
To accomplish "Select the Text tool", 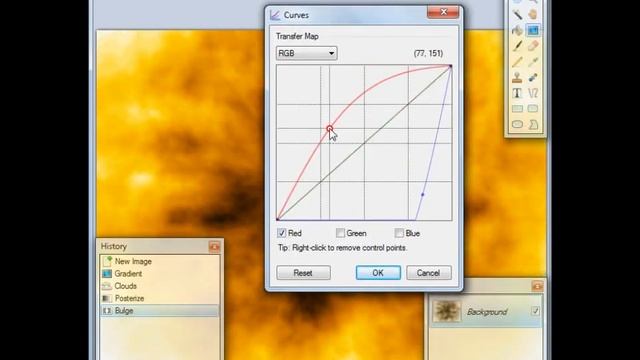I will tap(518, 93).
